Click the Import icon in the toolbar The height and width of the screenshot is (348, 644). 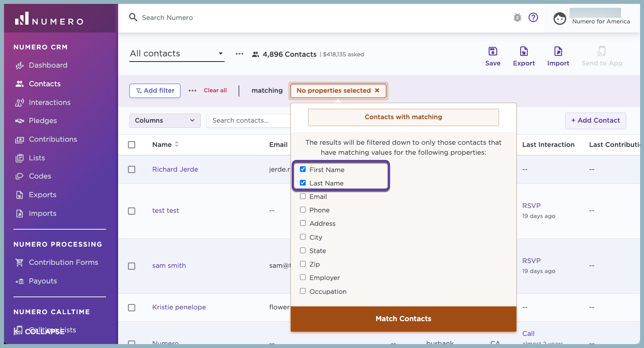click(x=558, y=52)
